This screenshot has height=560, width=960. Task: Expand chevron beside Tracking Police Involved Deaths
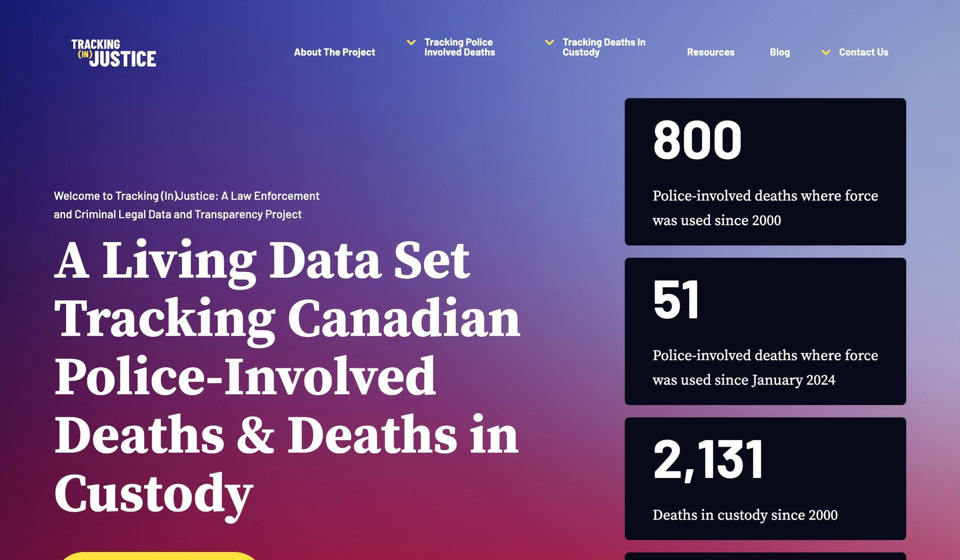[411, 42]
